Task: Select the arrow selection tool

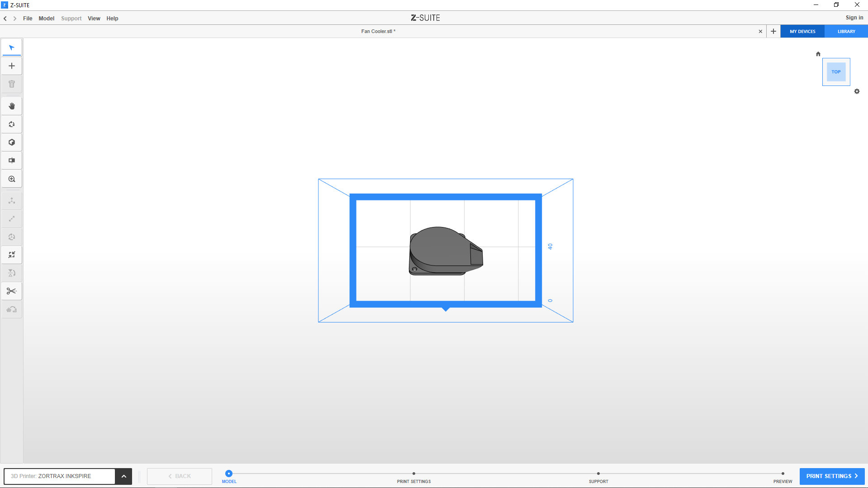Action: pos(12,48)
